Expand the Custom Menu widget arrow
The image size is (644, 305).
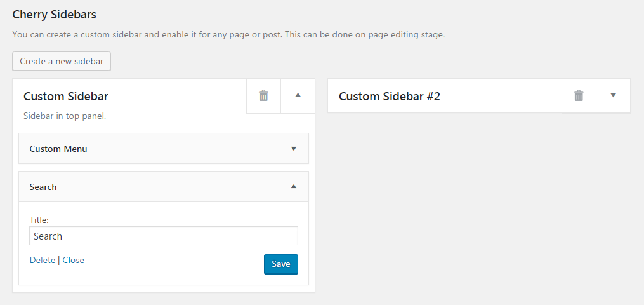(293, 149)
